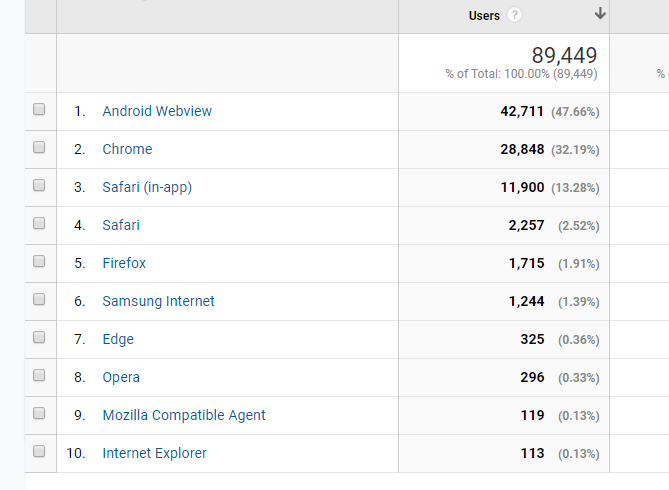The width and height of the screenshot is (669, 490).
Task: Select the 42,711 users value
Action: click(x=522, y=111)
